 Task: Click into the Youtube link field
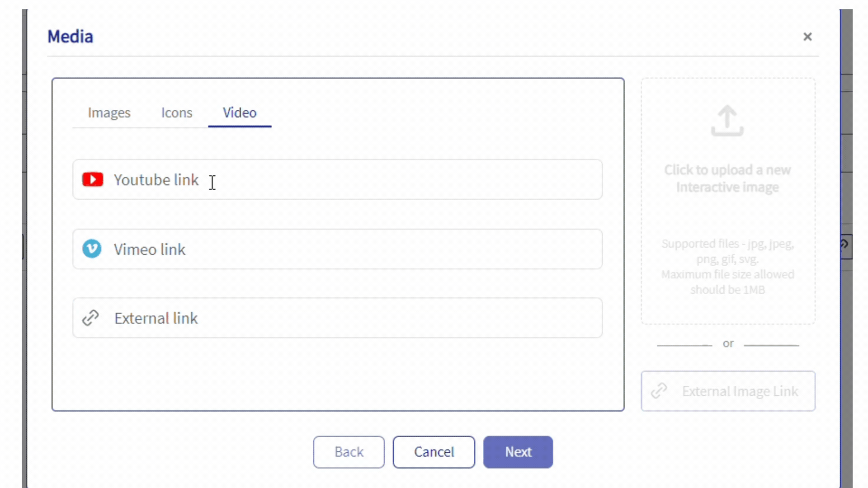[353, 180]
